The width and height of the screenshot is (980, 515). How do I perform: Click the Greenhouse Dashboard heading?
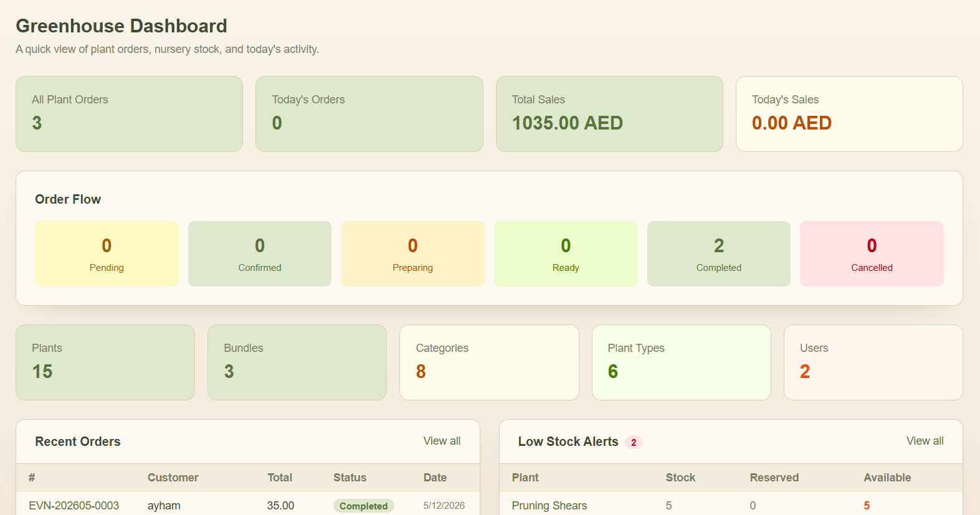121,26
